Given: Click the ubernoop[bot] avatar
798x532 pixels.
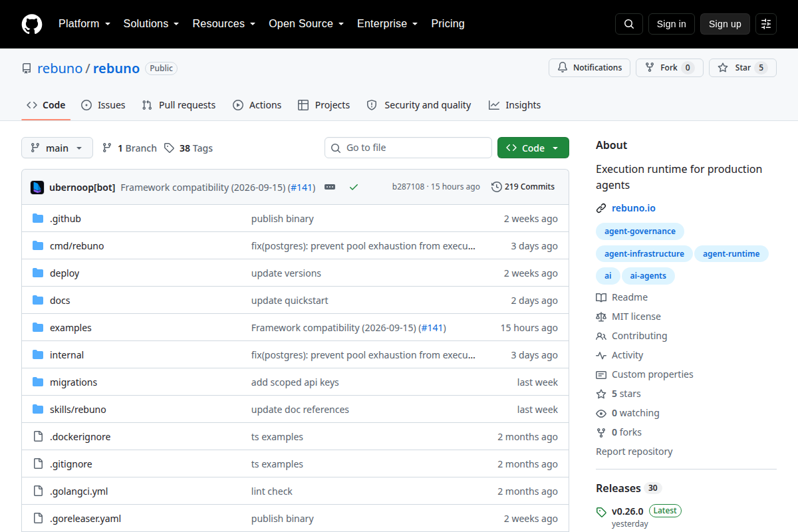Looking at the screenshot, I should [x=37, y=187].
